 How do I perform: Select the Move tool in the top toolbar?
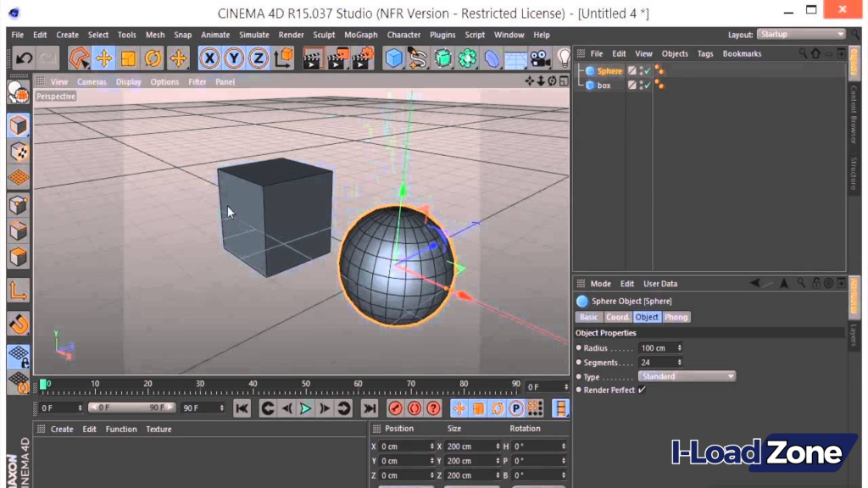(104, 58)
